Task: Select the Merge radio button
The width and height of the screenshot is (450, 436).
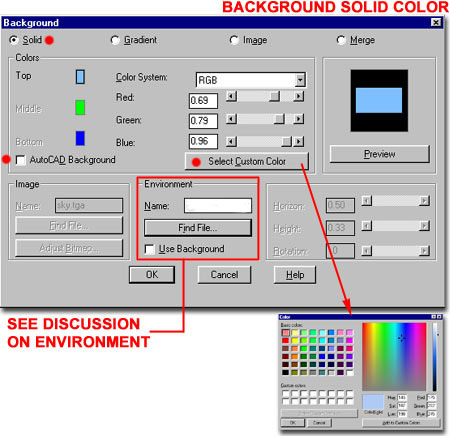Action: tap(341, 40)
